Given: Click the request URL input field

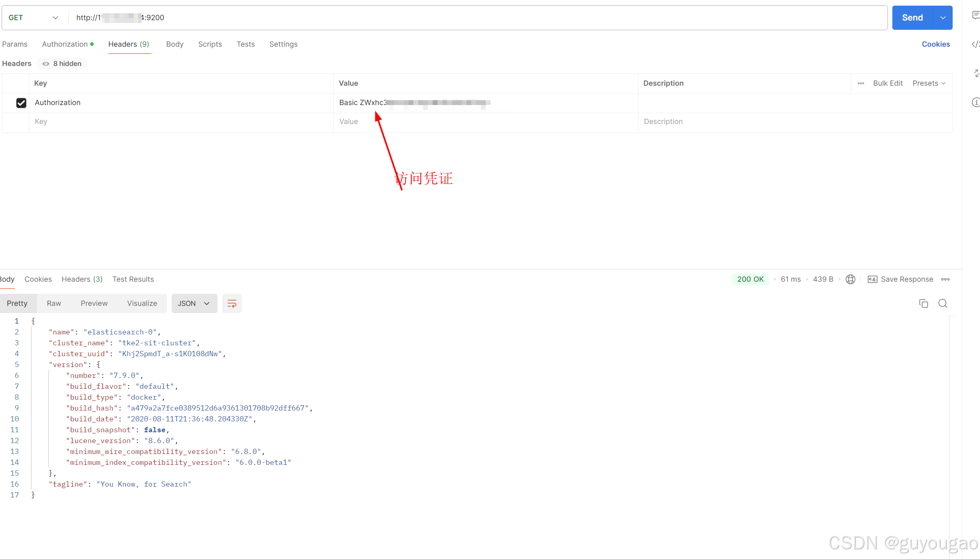Looking at the screenshot, I should coord(483,18).
